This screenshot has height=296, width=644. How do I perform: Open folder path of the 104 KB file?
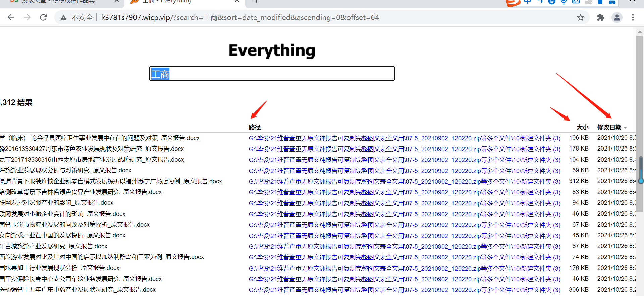pyautogui.click(x=405, y=160)
